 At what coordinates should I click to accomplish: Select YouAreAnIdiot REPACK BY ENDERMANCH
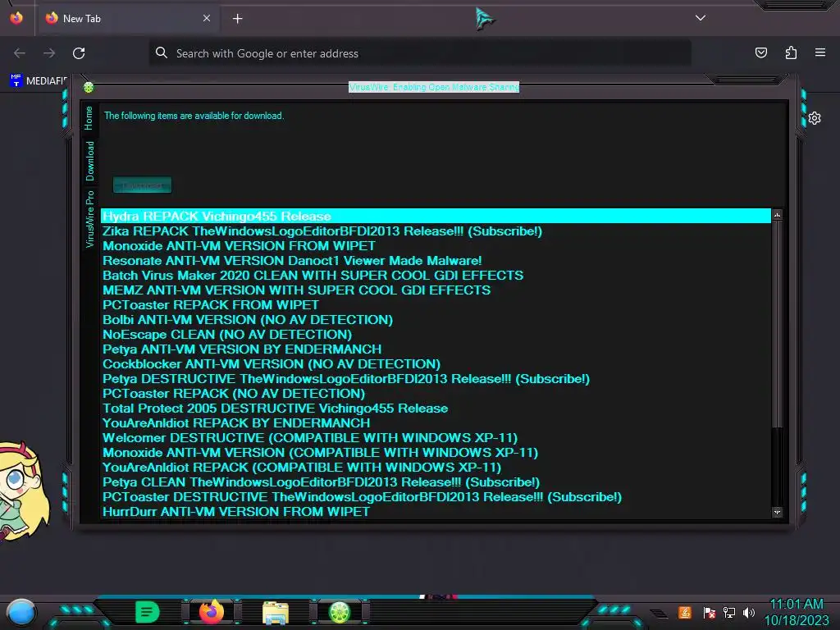[x=436, y=423]
